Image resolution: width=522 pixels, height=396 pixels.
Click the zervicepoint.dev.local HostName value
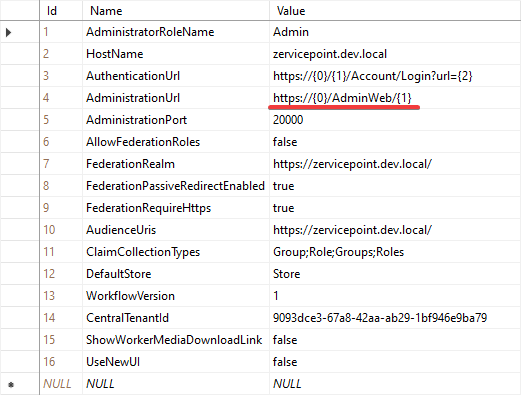tap(395, 54)
